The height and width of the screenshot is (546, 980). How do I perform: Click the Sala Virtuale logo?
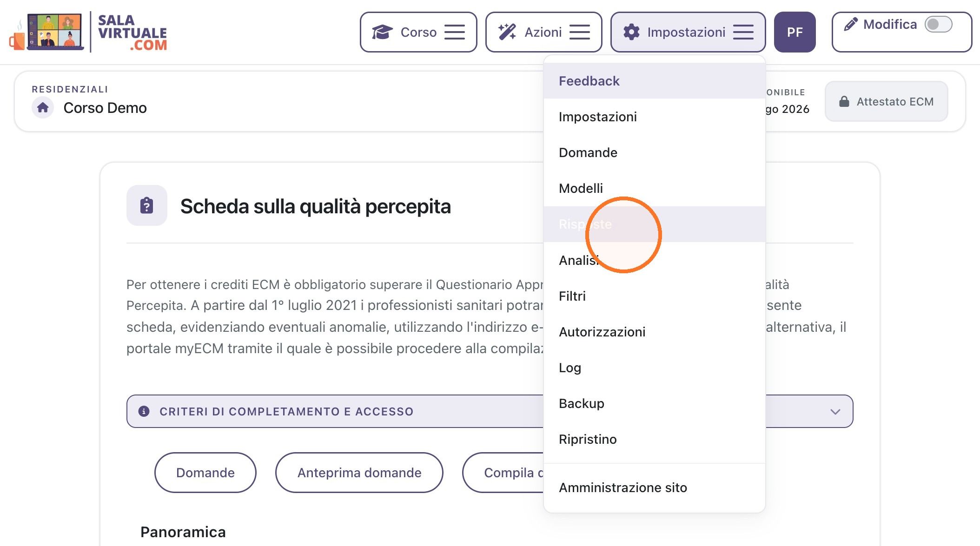(x=88, y=32)
